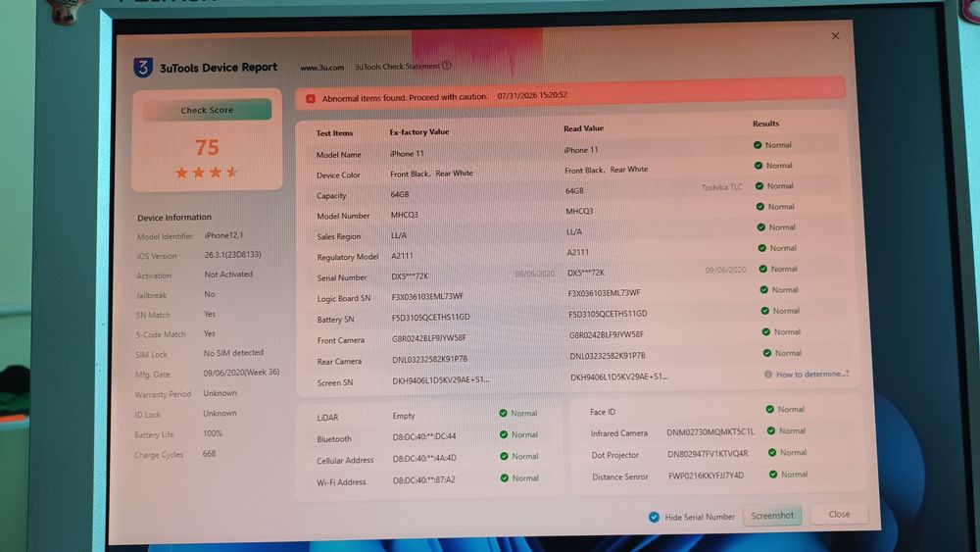The height and width of the screenshot is (552, 980).
Task: Open the www.3u.com link
Action: [321, 68]
